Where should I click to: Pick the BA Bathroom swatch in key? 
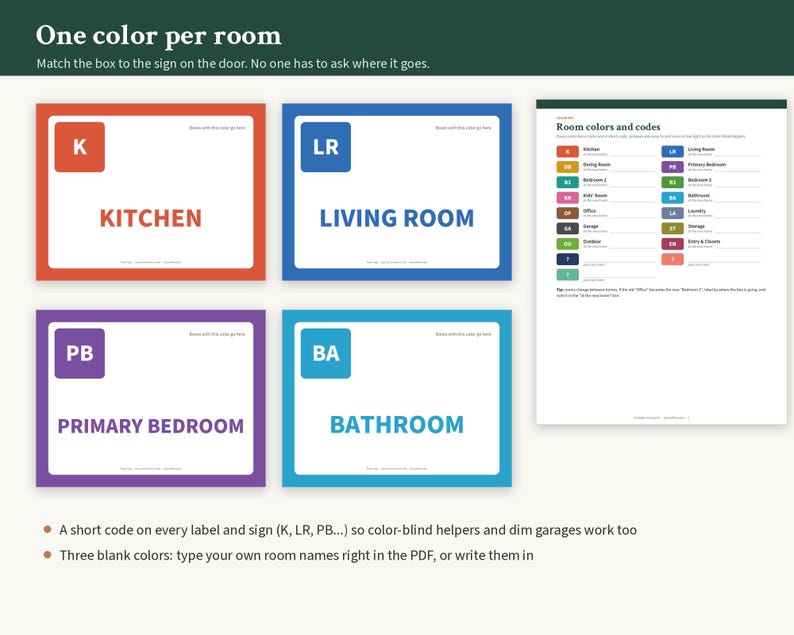coord(672,197)
